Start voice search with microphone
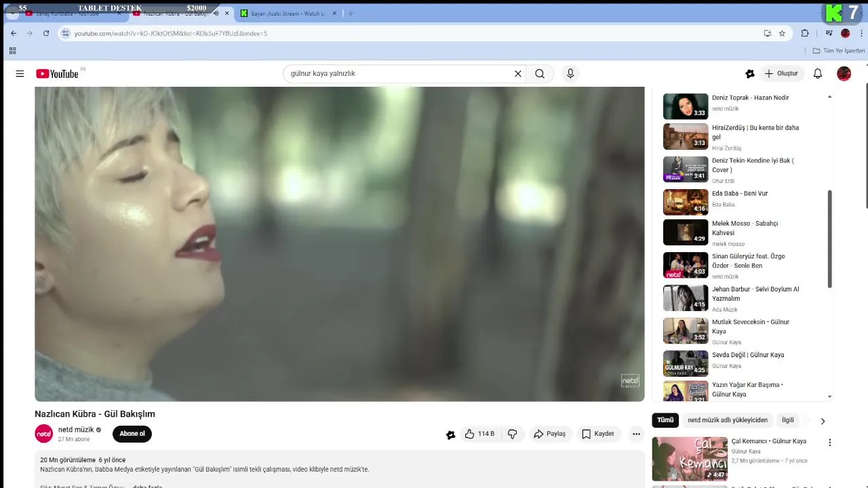The image size is (868, 488). [570, 74]
